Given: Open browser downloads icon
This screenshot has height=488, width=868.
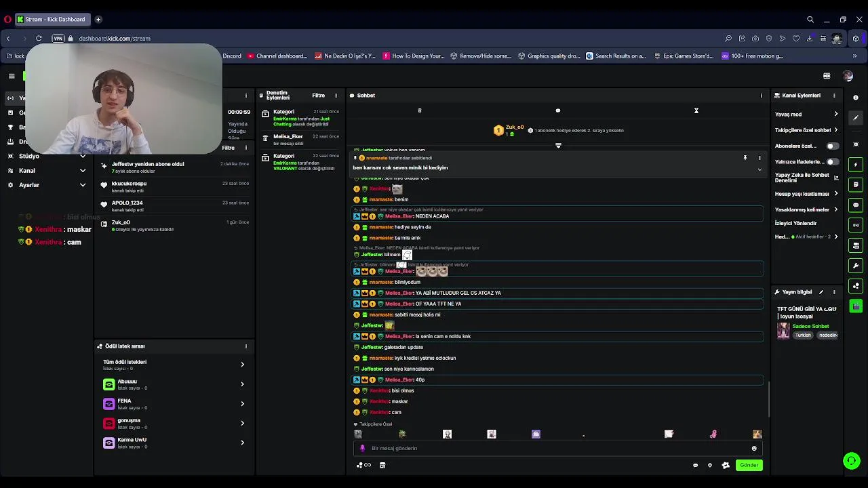Looking at the screenshot, I should coord(810,39).
